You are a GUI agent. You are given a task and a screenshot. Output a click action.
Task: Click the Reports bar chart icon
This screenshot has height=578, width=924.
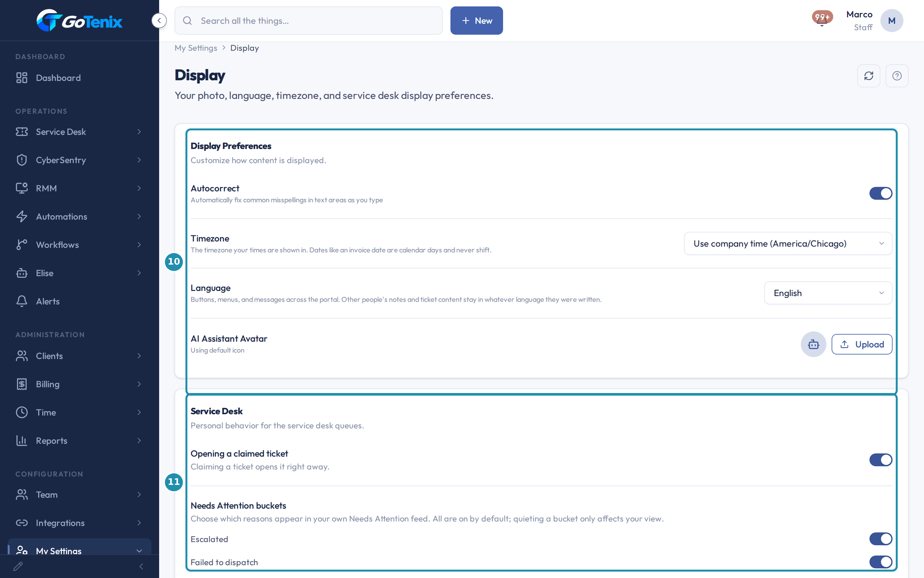[22, 440]
